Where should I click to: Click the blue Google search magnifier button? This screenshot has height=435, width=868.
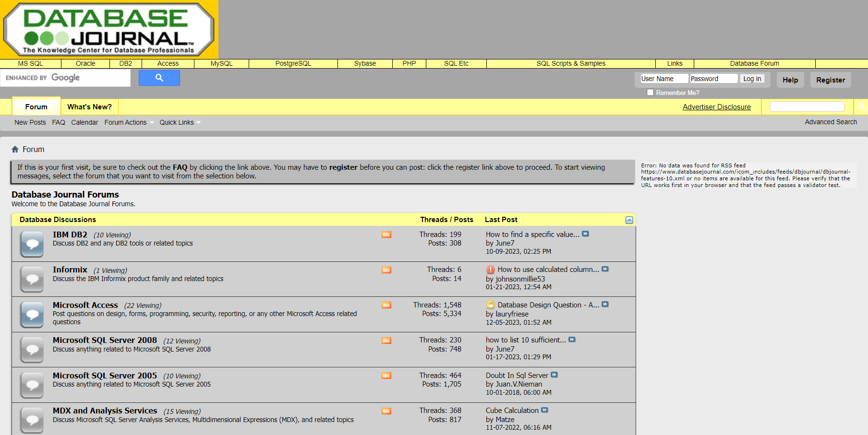(159, 78)
